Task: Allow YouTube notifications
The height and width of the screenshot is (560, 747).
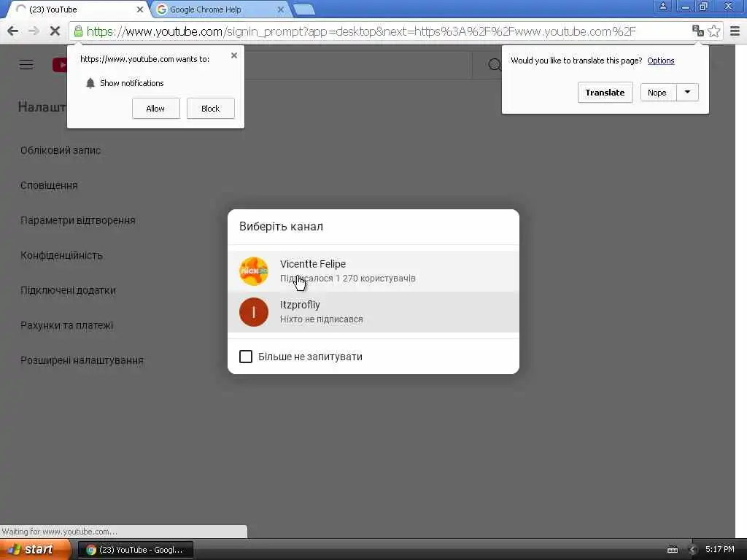Action: coord(156,109)
